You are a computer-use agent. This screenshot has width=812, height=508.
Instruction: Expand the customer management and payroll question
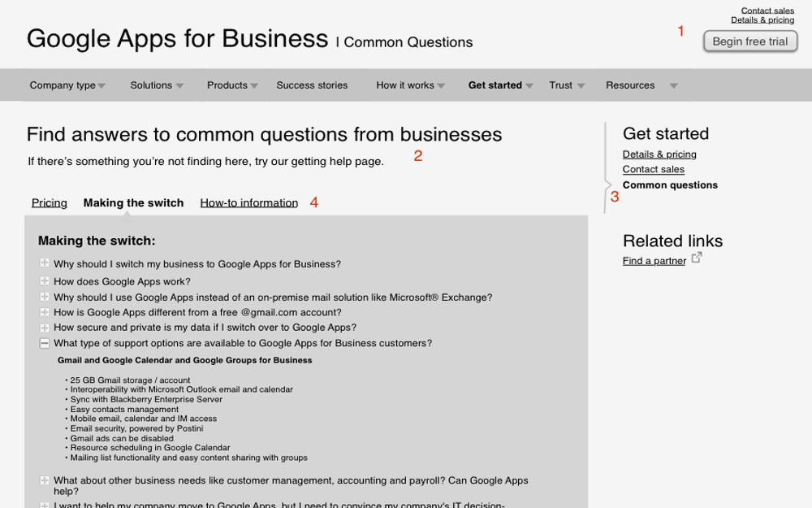pos(44,480)
